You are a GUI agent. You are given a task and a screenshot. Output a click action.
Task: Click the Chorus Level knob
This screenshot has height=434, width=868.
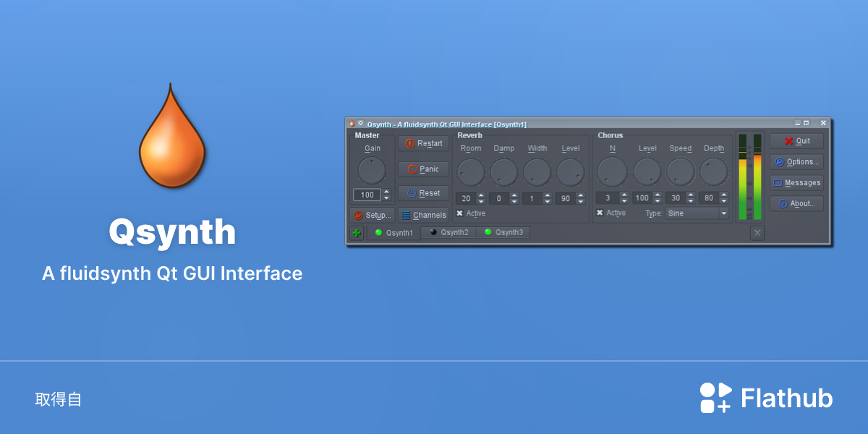(647, 172)
